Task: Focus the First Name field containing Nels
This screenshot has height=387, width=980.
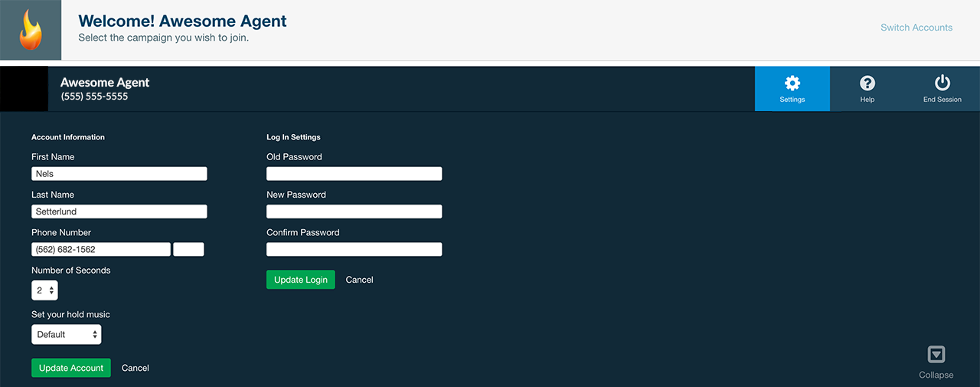Action: [x=119, y=174]
